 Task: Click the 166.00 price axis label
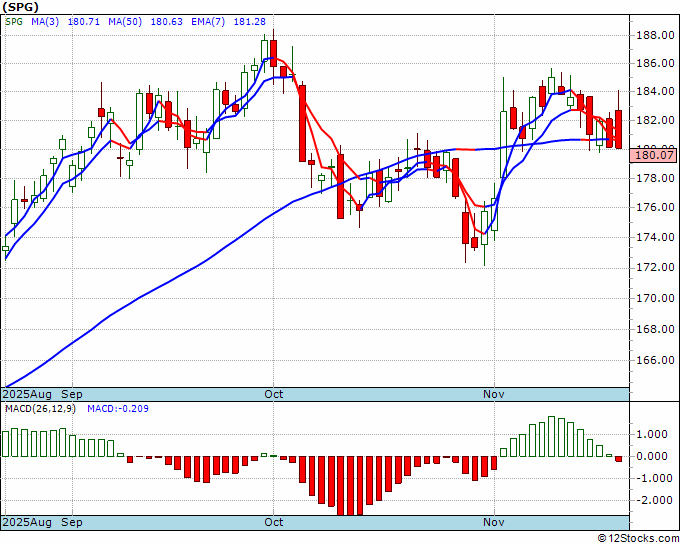(655, 360)
